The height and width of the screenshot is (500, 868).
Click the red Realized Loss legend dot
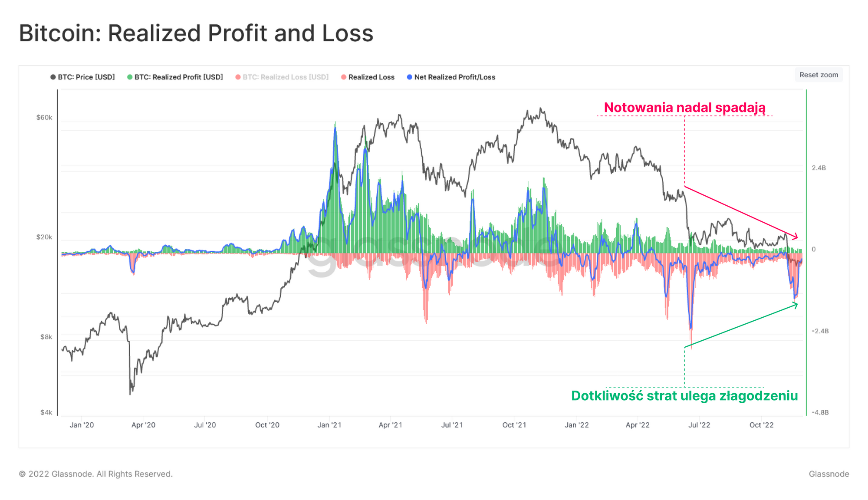pos(344,77)
